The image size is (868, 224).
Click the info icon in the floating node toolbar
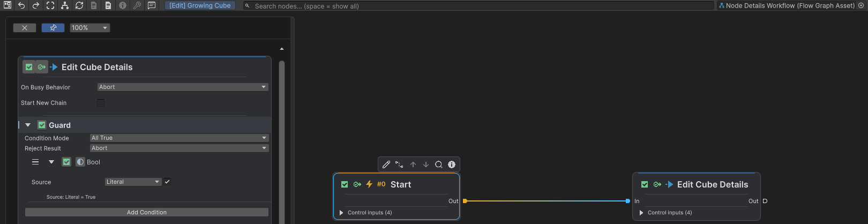pyautogui.click(x=452, y=165)
